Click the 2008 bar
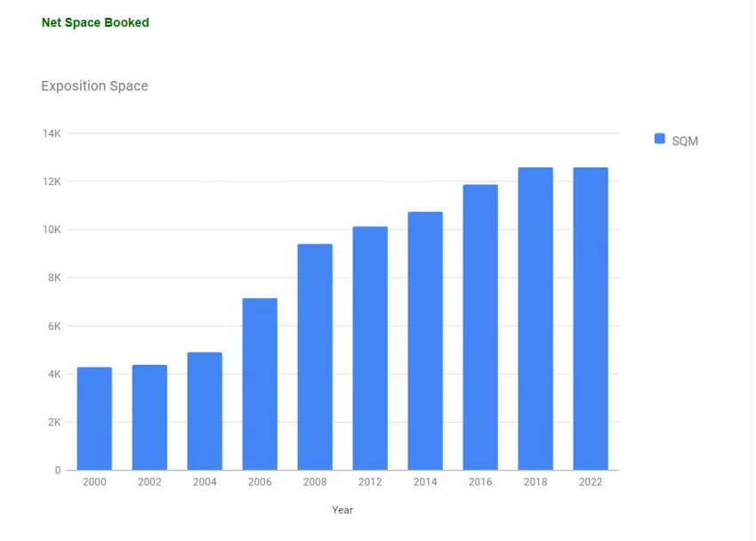756x541 pixels. point(315,356)
